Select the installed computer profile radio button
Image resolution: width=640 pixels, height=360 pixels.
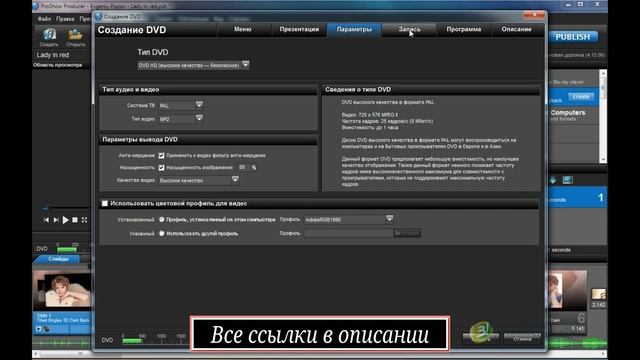(x=162, y=220)
